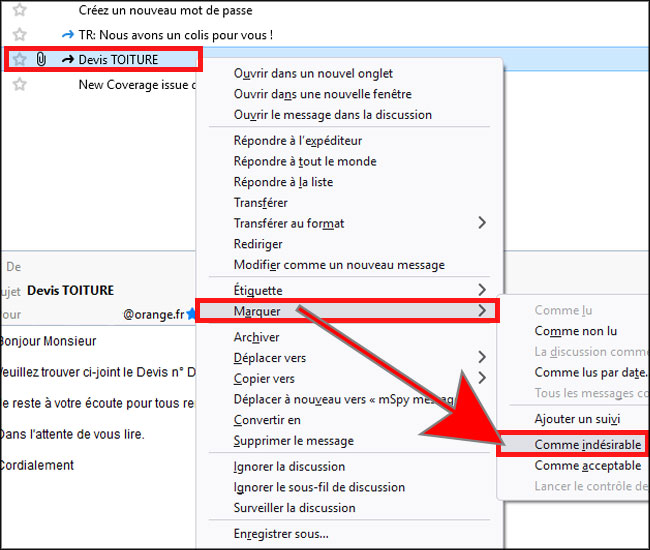Image resolution: width=650 pixels, height=550 pixels.
Task: Click the Cordialement line in message body
Action: click(x=37, y=465)
